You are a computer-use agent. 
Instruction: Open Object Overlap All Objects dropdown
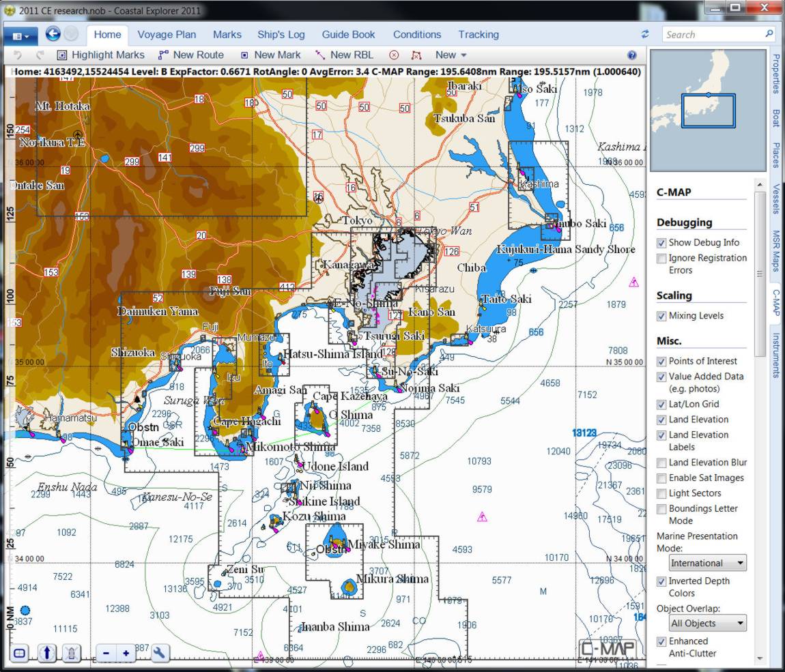pos(707,623)
